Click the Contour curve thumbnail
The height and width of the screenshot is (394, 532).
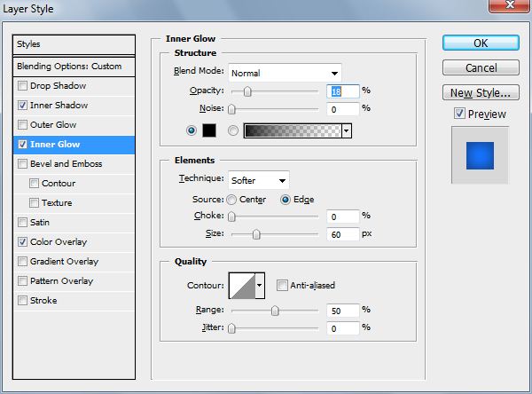[x=242, y=286]
